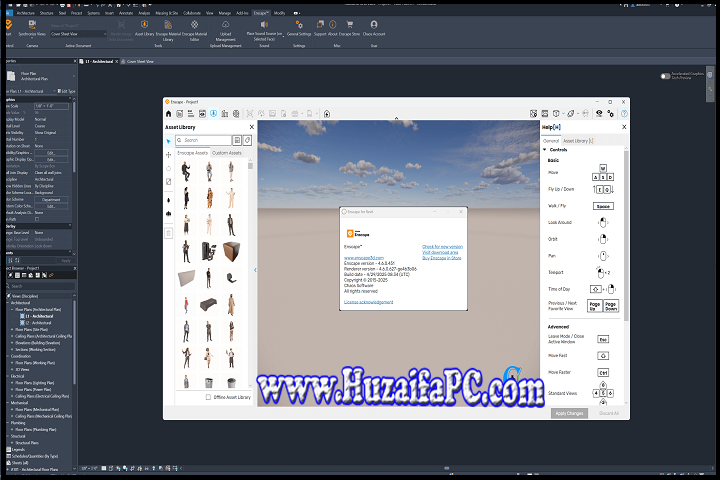Viewport: 720px width, 480px height.
Task: Click the tag icon beside asset search
Action: point(248,140)
